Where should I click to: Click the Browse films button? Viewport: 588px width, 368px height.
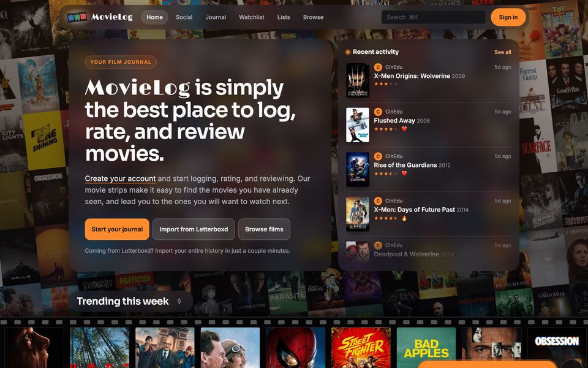coord(264,229)
